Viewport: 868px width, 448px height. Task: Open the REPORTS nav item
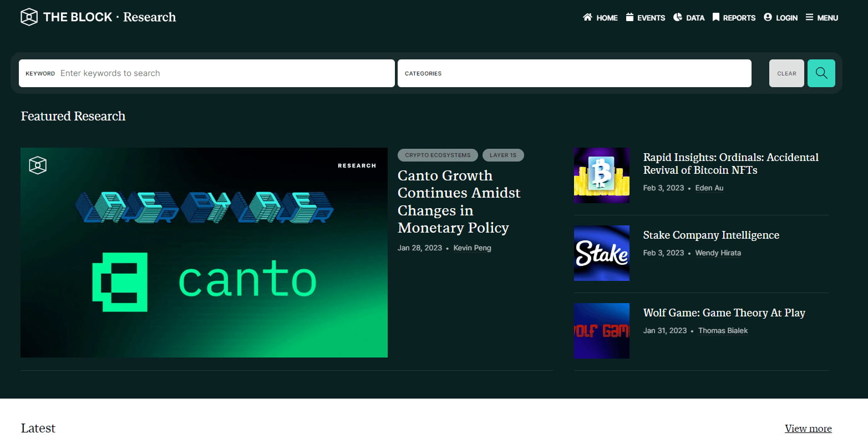tap(734, 18)
